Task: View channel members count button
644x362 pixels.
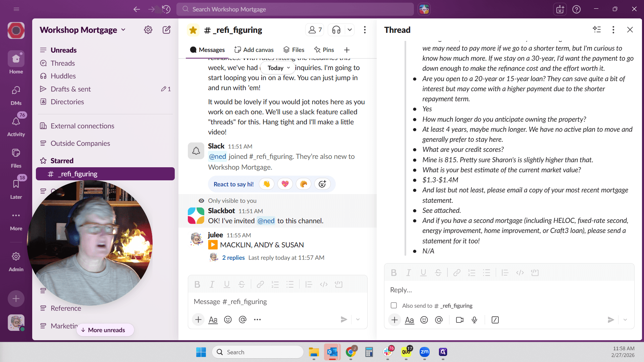Action: tap(315, 30)
